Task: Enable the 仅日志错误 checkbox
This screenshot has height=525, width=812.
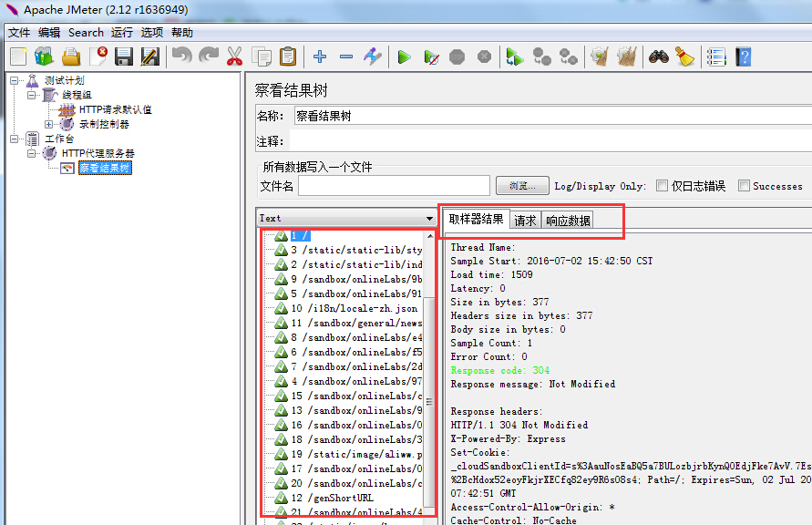Action: (x=663, y=186)
